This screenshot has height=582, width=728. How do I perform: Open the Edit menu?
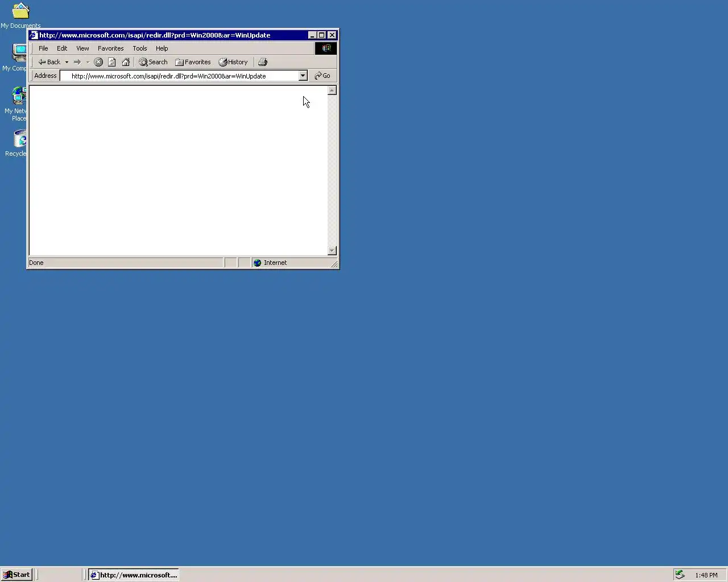(62, 48)
